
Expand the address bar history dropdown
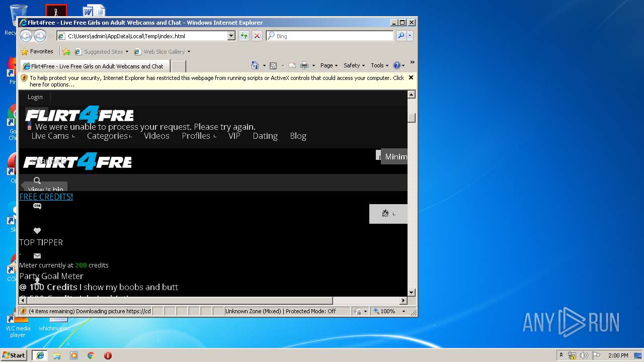(x=231, y=36)
